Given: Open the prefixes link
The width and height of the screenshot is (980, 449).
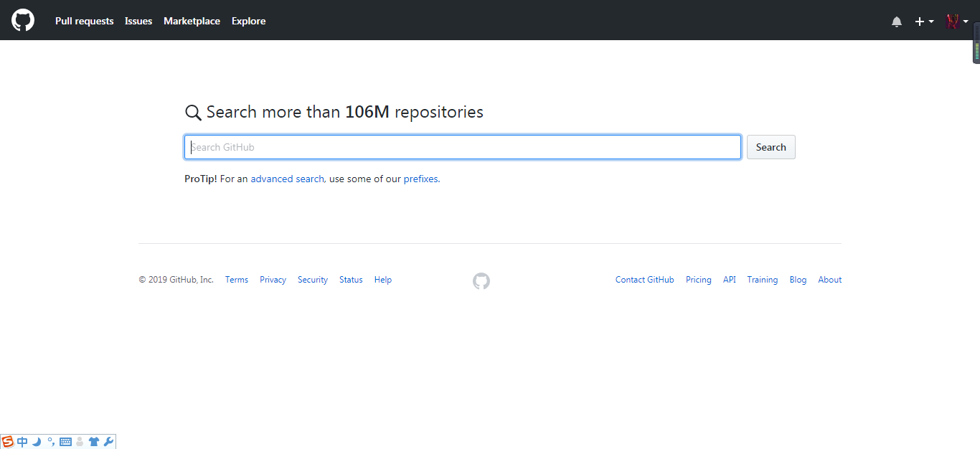Looking at the screenshot, I should 420,179.
